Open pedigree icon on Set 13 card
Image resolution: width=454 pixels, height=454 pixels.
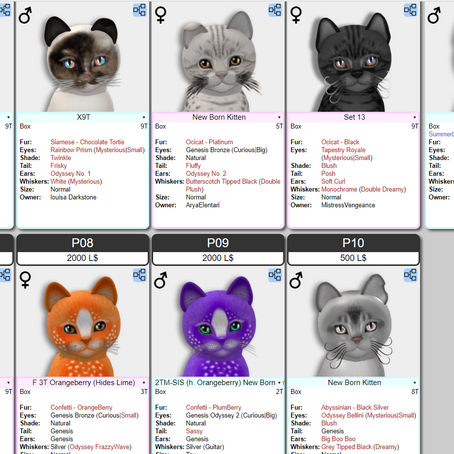coord(410,10)
